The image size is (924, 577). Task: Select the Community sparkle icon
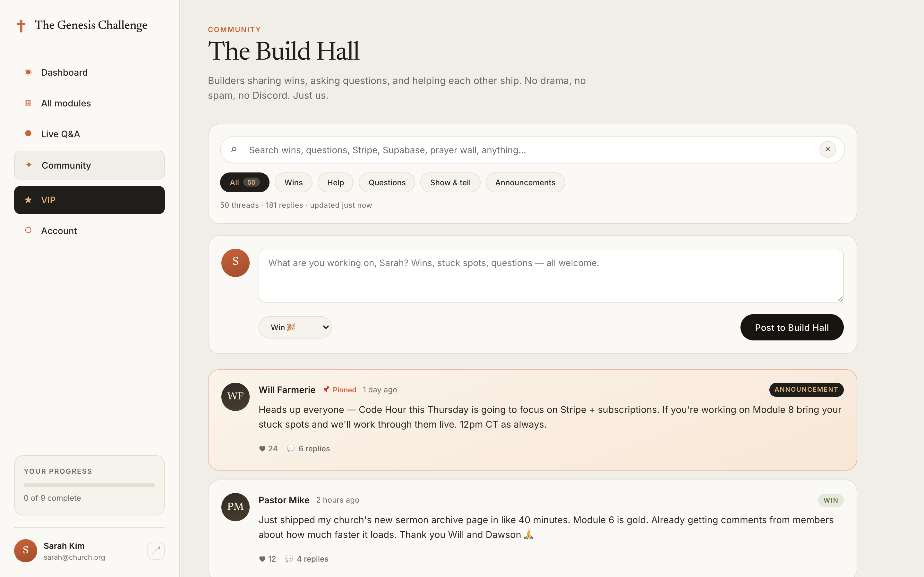[x=29, y=165]
